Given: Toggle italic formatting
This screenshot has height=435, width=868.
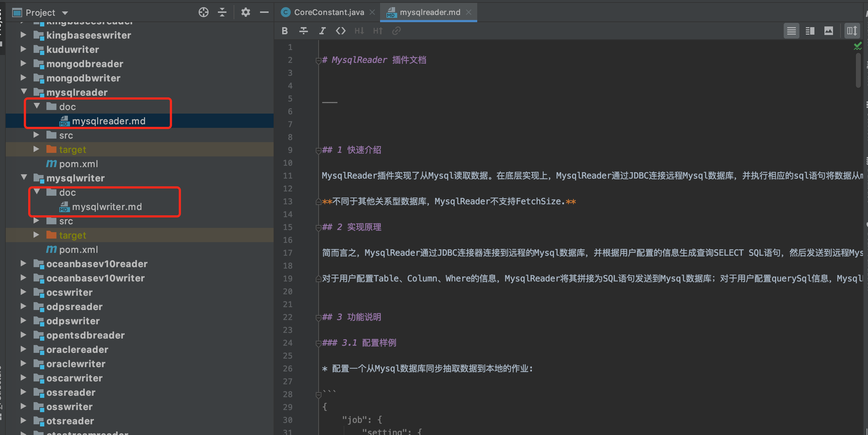Looking at the screenshot, I should point(322,31).
